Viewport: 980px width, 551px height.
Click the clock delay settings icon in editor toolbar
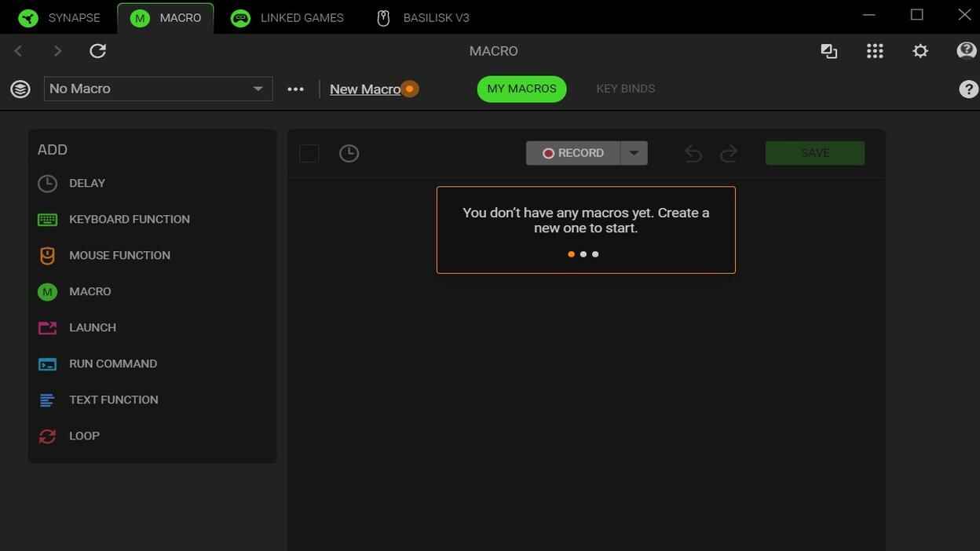(x=349, y=153)
